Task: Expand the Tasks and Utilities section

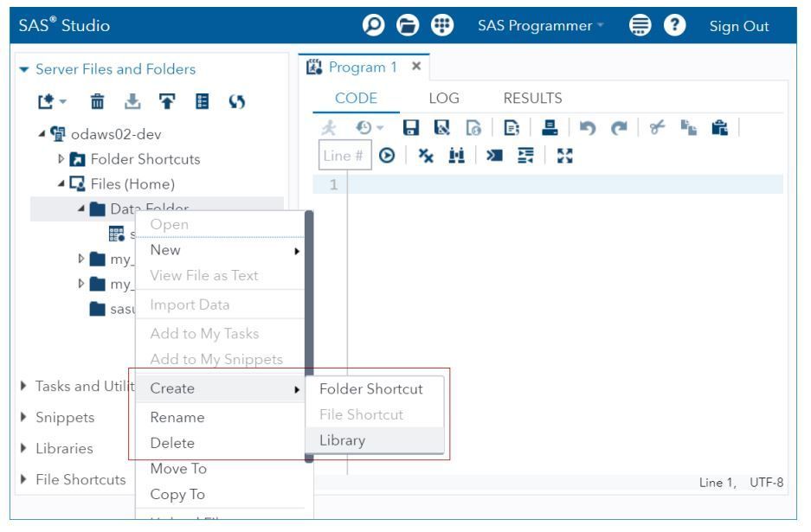Action: 23,386
